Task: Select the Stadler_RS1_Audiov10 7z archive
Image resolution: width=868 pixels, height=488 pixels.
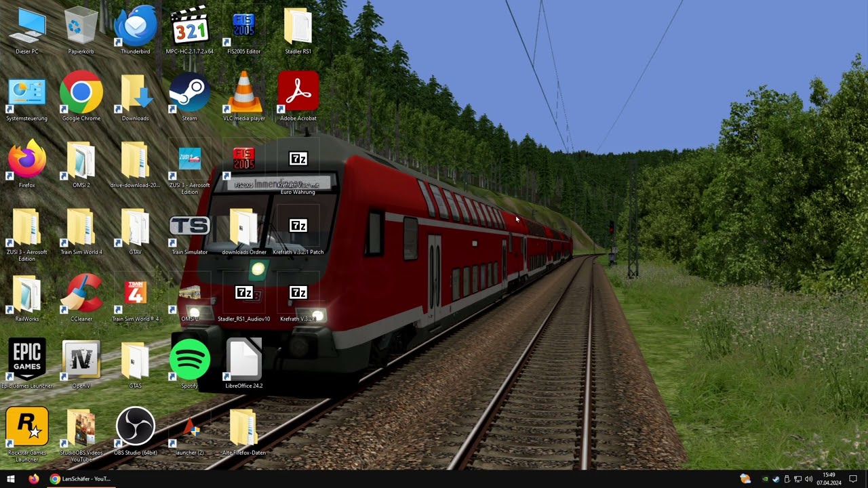Action: point(244,299)
